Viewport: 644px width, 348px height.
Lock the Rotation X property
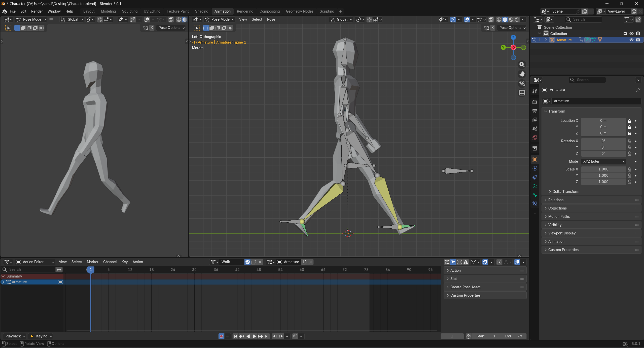click(629, 141)
